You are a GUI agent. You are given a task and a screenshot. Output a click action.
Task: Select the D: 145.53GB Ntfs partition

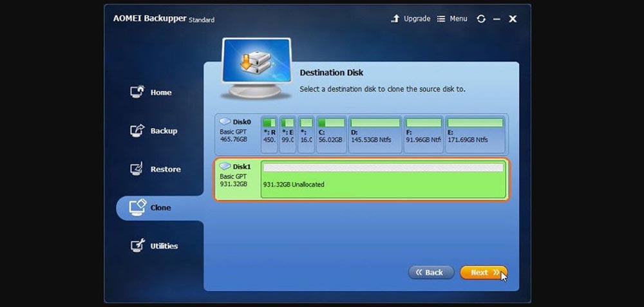374,134
